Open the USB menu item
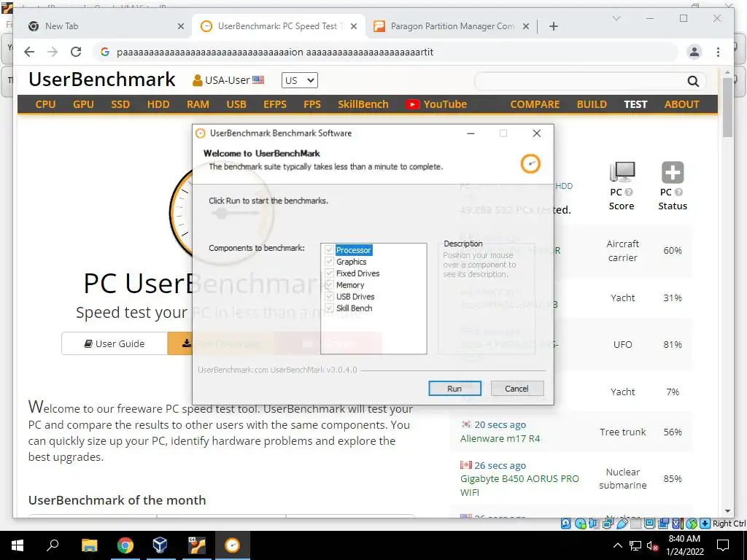This screenshot has width=747, height=560. 236,104
